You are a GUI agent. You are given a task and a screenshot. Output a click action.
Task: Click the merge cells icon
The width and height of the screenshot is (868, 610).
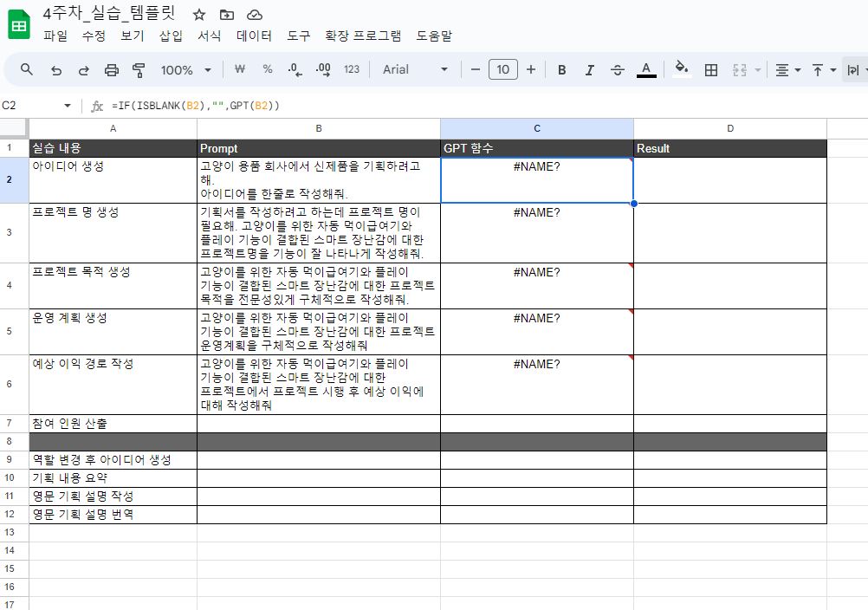(740, 69)
